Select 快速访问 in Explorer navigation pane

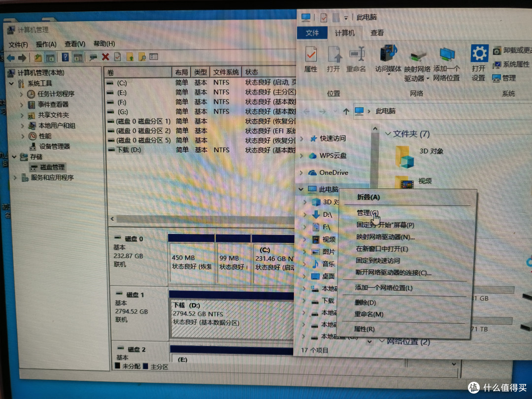[x=328, y=138]
